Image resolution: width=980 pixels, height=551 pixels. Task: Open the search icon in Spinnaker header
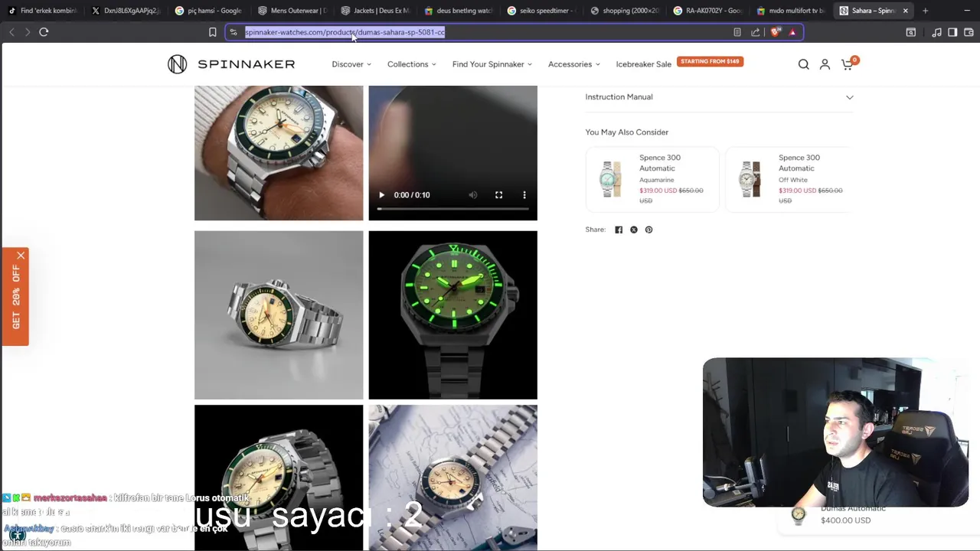click(x=803, y=64)
